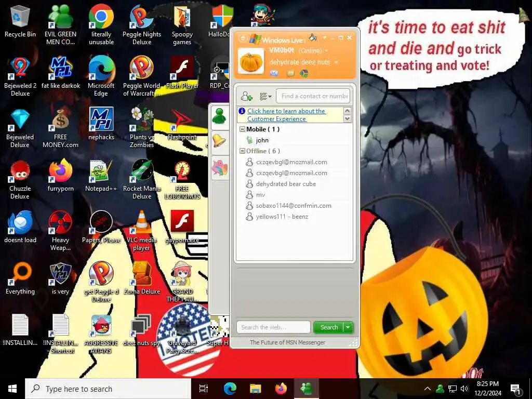Show hidden icons in the system tray

click(x=428, y=389)
